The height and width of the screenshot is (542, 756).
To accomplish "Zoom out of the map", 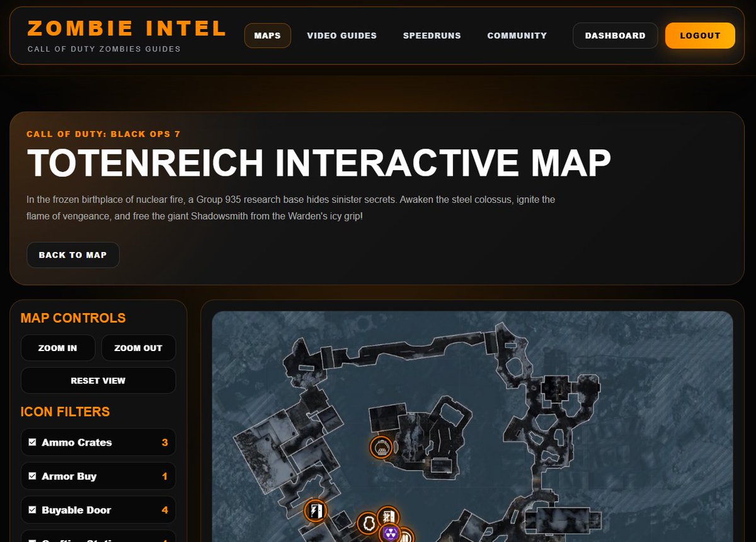I will coord(138,348).
